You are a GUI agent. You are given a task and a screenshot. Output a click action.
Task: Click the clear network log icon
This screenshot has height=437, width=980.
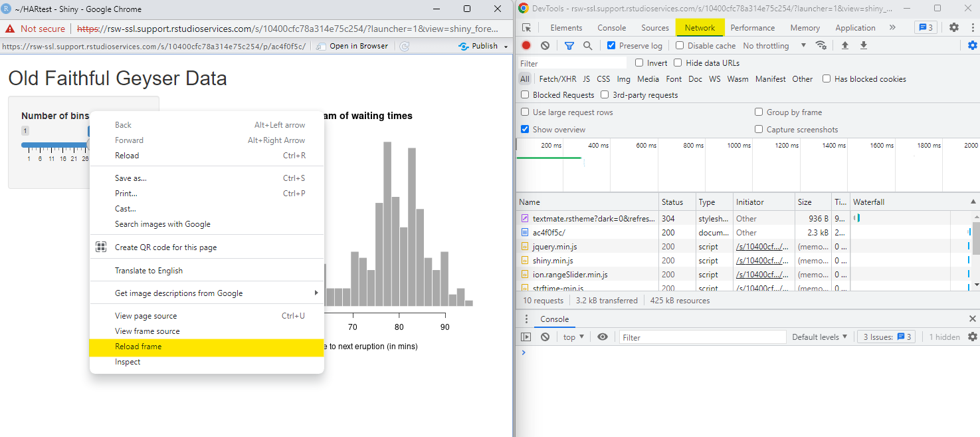coord(545,46)
